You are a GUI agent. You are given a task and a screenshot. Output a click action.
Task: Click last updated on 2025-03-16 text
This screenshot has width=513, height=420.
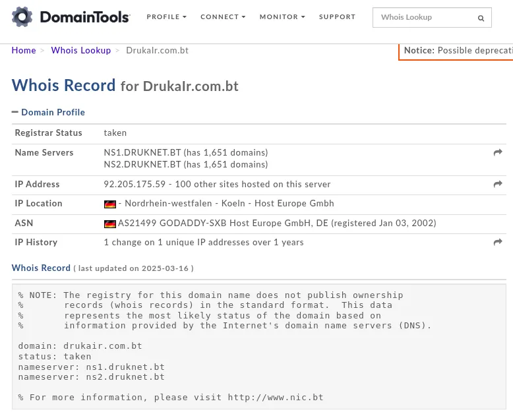[x=133, y=268]
